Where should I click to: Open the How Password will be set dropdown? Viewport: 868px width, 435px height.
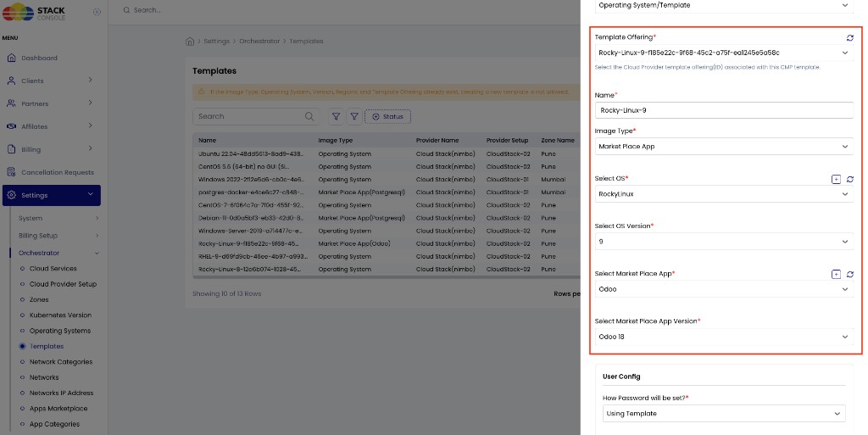724,414
